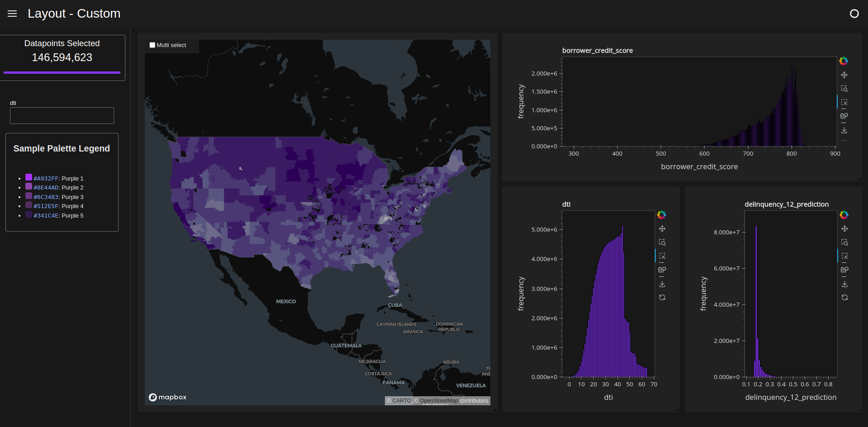Click the Purple 1 color swatch
Viewport: 868px width, 427px height.
[29, 177]
